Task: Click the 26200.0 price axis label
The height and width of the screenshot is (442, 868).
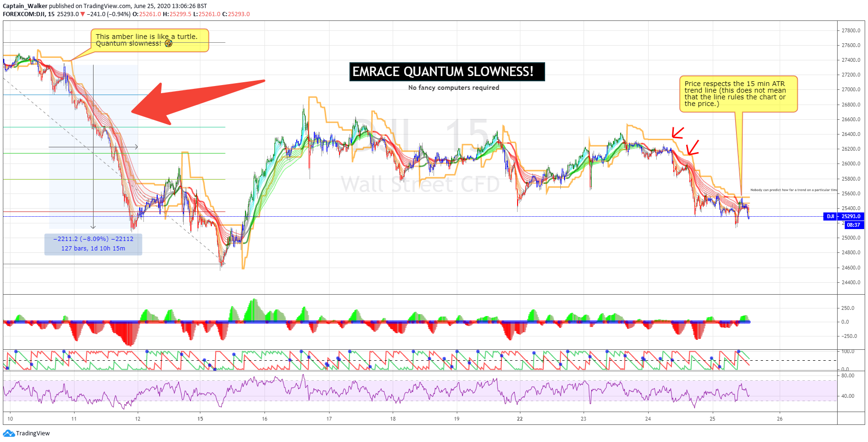Action: (851, 149)
